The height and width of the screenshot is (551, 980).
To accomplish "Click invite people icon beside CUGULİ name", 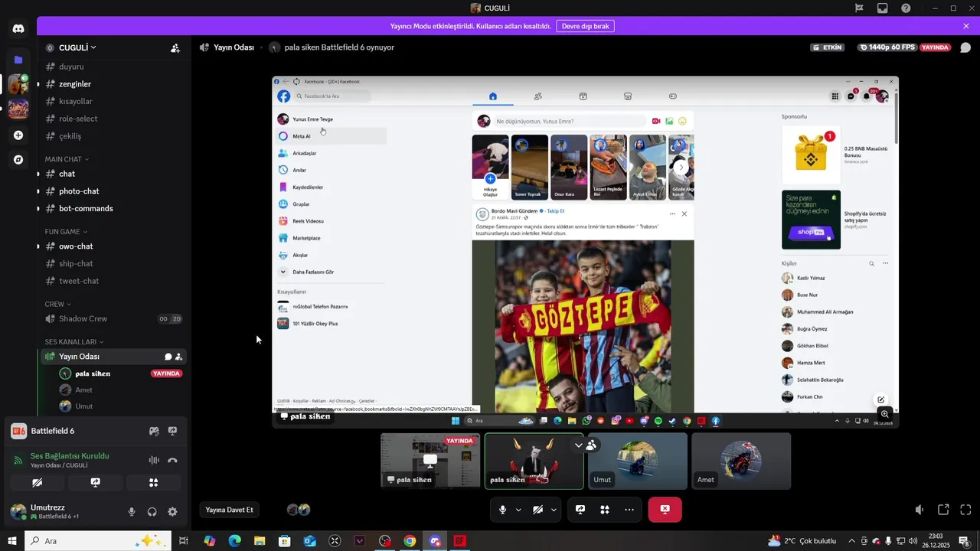I will [175, 47].
